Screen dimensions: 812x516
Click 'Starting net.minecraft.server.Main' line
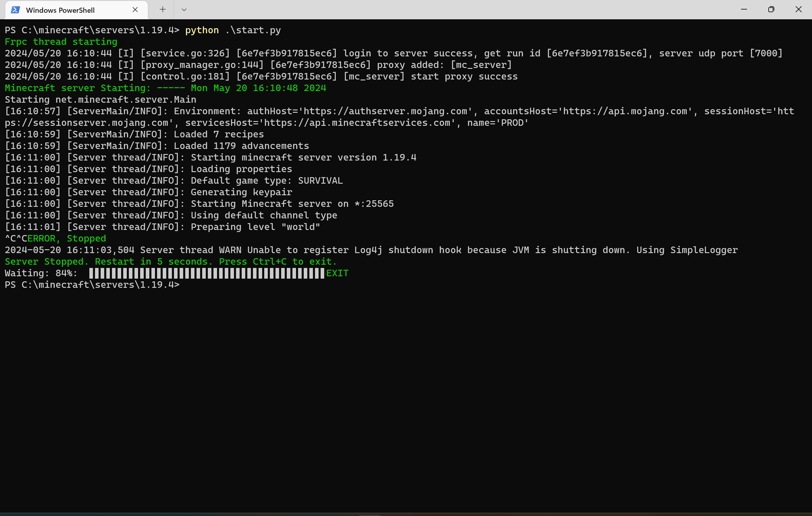pos(100,99)
